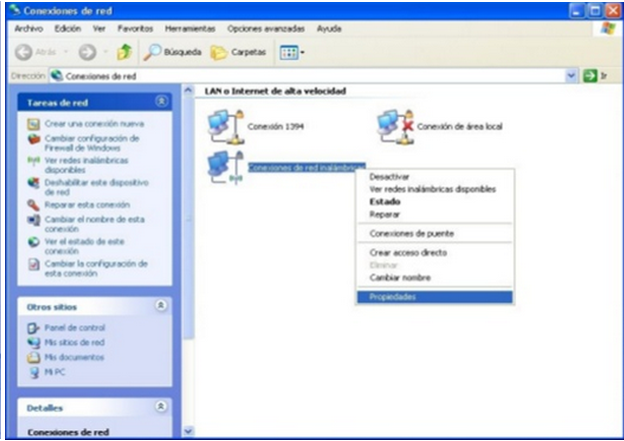Screen dimensions: 624x441
Task: Collapse the Otros sitios panel
Action: point(161,306)
